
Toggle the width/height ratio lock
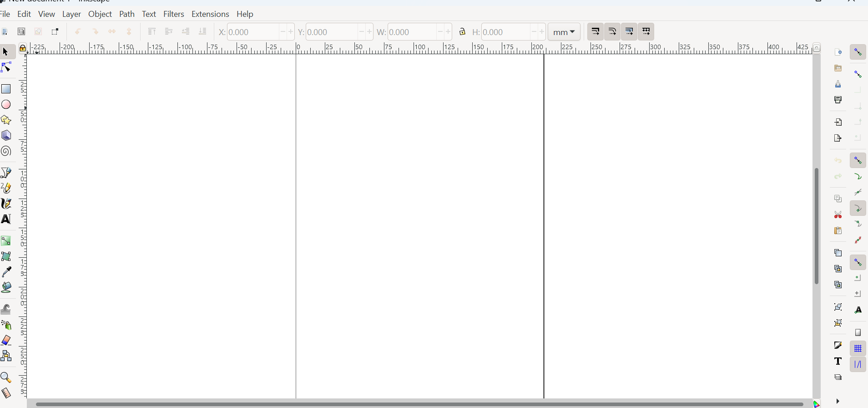pyautogui.click(x=462, y=31)
